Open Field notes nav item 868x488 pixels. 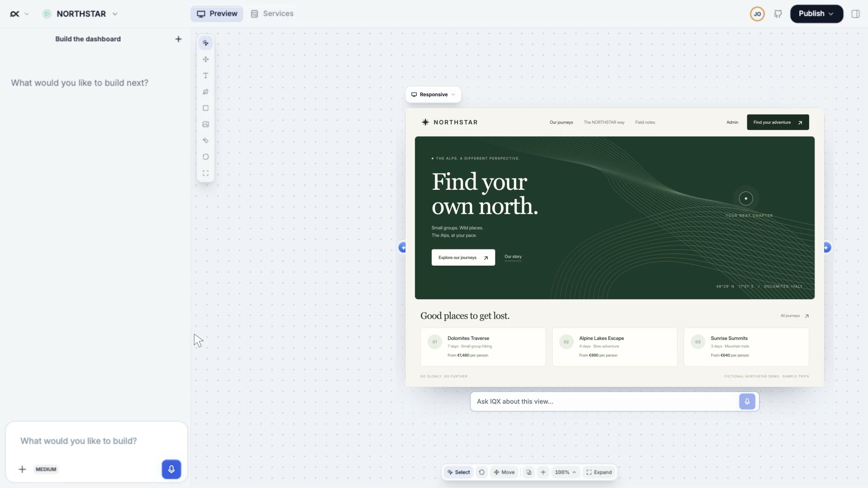pyautogui.click(x=645, y=122)
